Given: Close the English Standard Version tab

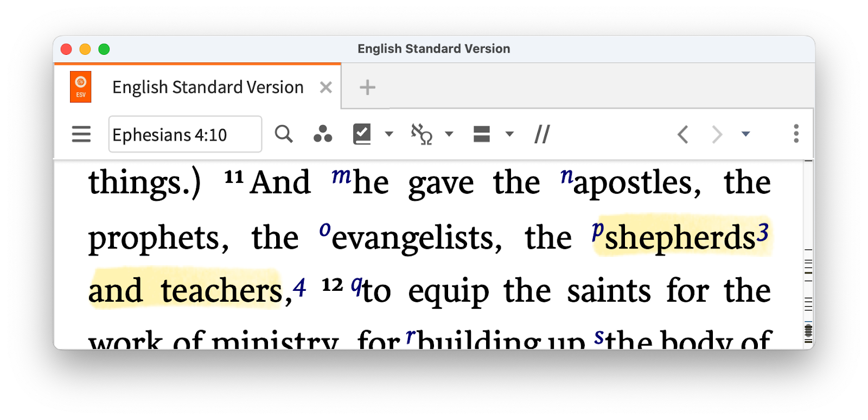Looking at the screenshot, I should coord(326,87).
